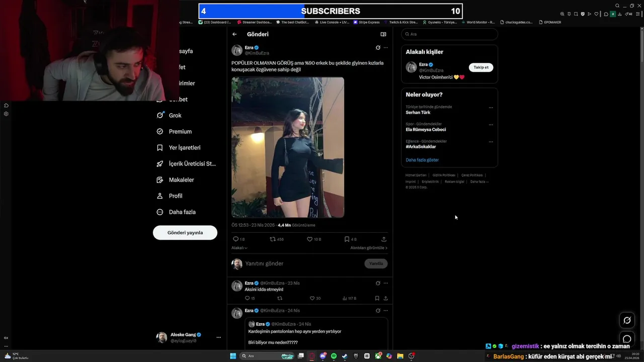Click the Yanıtını gönder reply field
This screenshot has height=362, width=644.
click(x=302, y=263)
